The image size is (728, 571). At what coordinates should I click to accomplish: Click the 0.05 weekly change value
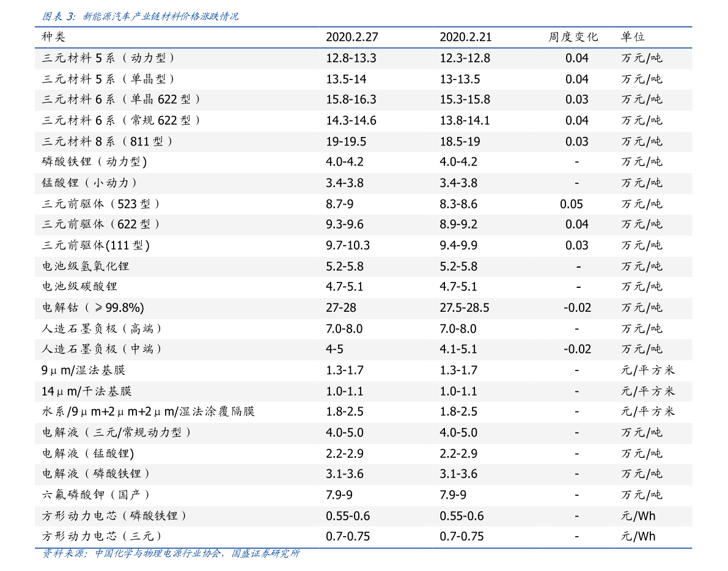coord(571,204)
